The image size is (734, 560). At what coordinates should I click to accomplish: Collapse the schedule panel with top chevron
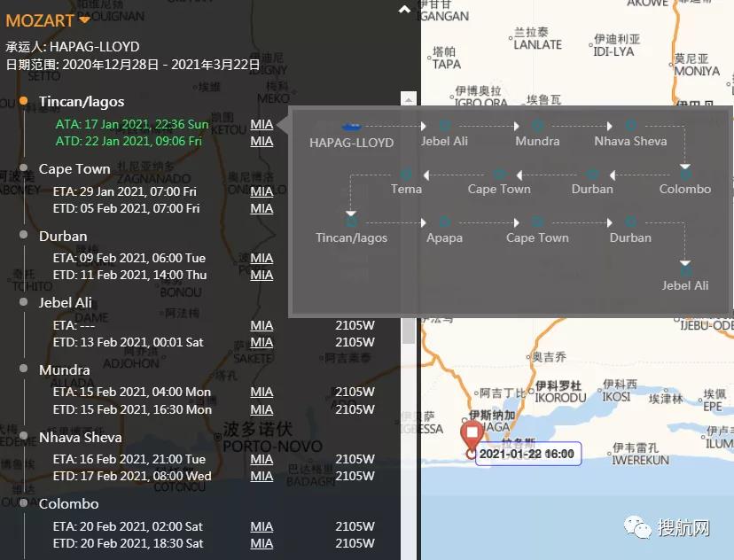[x=404, y=10]
